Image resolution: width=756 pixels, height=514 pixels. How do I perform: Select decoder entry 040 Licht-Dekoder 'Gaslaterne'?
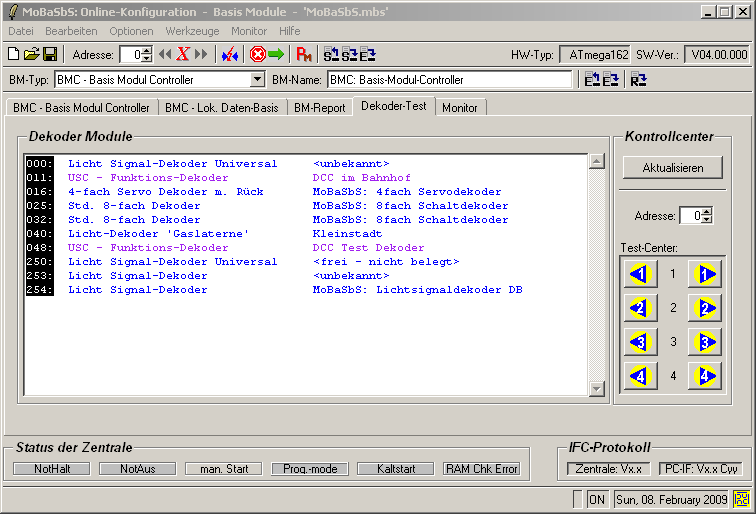[158, 233]
